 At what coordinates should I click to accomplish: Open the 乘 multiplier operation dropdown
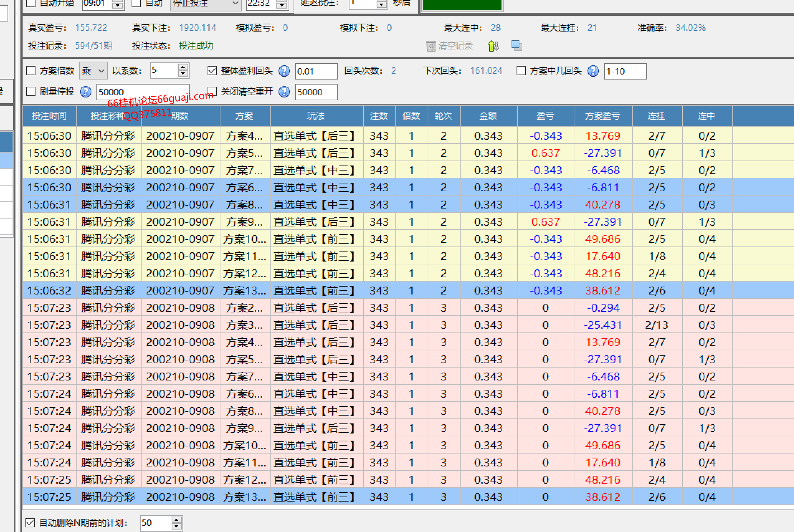(x=93, y=71)
